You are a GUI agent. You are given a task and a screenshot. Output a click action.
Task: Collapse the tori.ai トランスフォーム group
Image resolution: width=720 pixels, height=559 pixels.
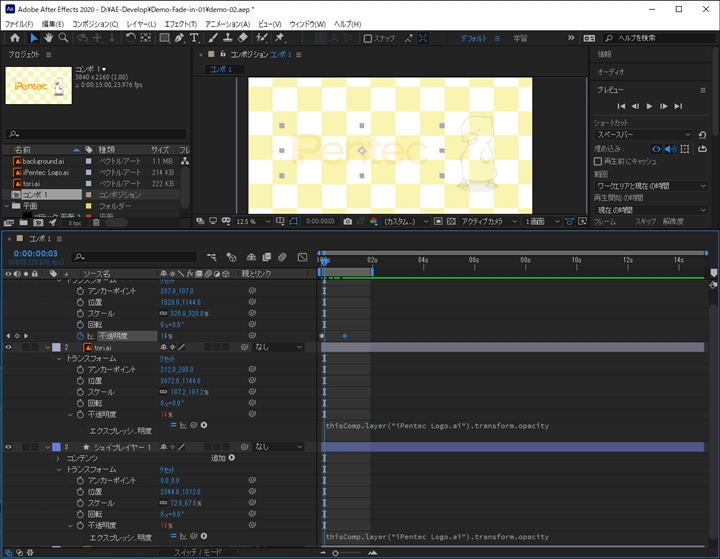59,358
